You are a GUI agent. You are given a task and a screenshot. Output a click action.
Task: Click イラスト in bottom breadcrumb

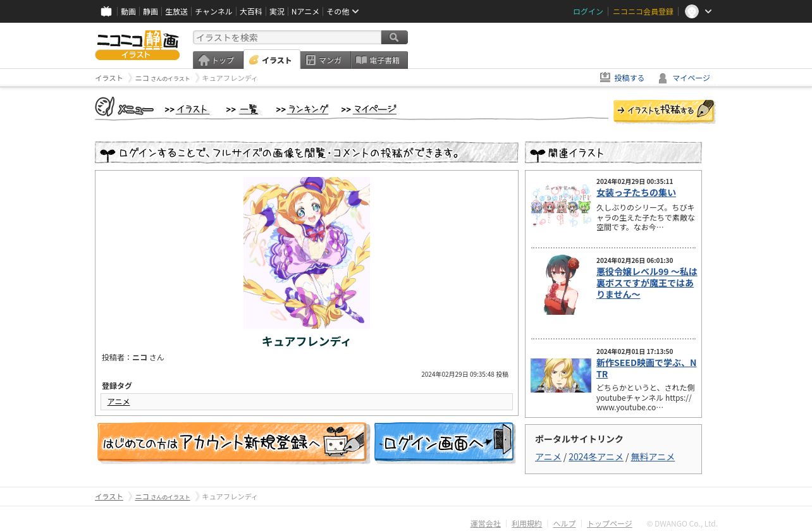[109, 497]
